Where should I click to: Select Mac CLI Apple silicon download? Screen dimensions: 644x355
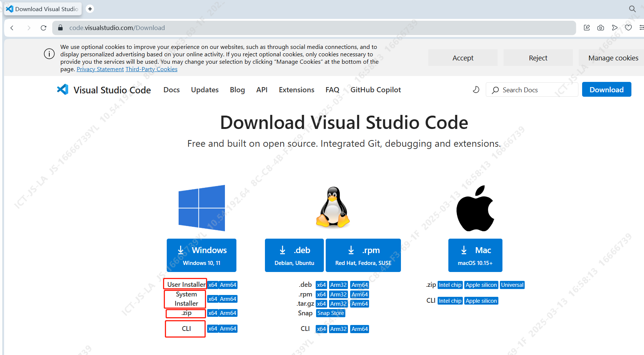click(x=481, y=301)
